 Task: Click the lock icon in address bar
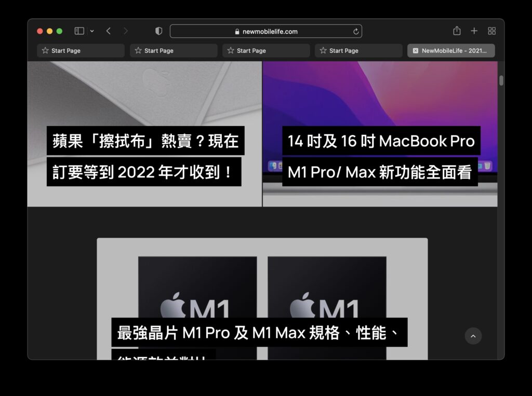pyautogui.click(x=237, y=32)
